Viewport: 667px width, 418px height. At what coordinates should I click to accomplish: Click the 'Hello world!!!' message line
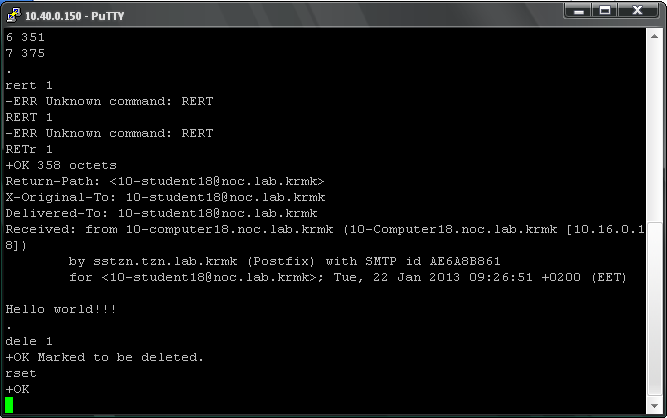click(60, 309)
